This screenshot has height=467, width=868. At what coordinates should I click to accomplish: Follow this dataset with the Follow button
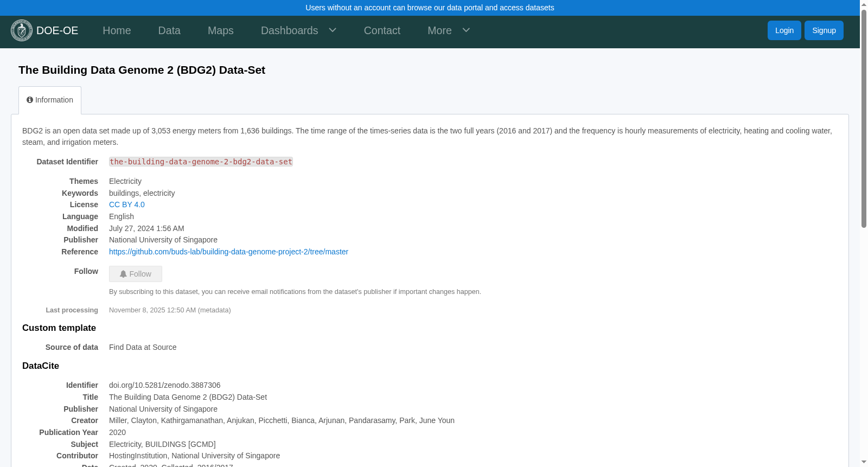(x=136, y=274)
